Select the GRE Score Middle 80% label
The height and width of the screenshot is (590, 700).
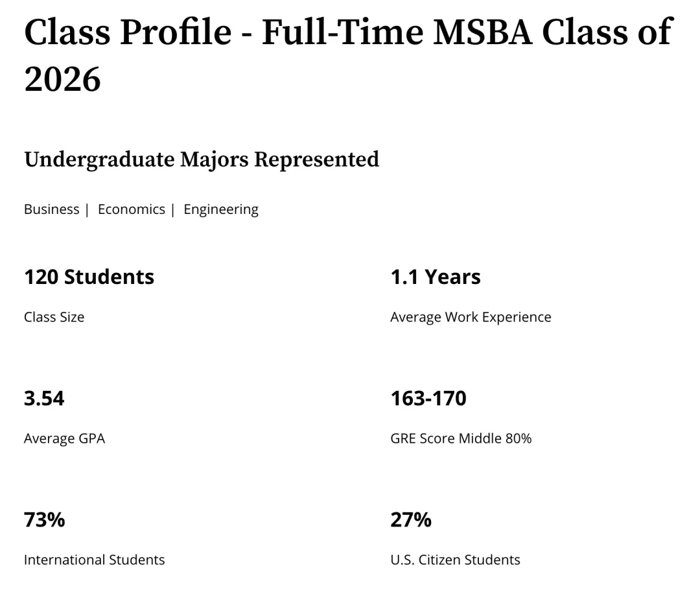(461, 438)
